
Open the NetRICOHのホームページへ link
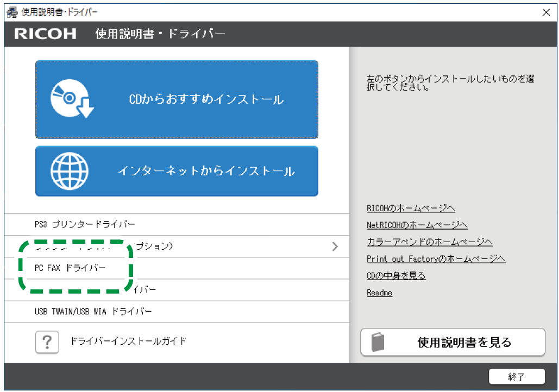click(x=417, y=225)
